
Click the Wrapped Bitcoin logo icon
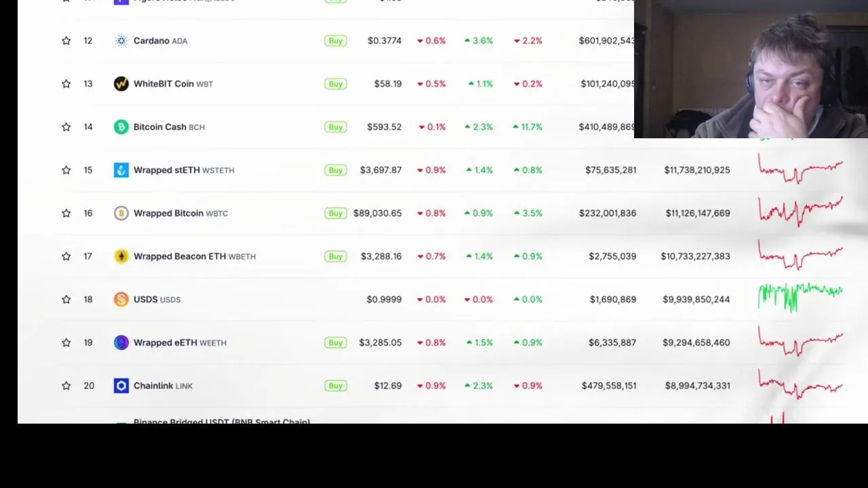click(x=121, y=213)
